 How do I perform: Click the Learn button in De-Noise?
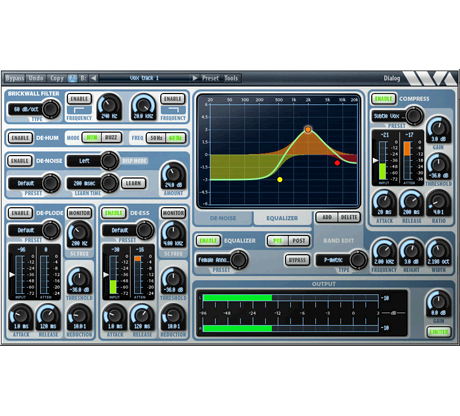coord(133,183)
